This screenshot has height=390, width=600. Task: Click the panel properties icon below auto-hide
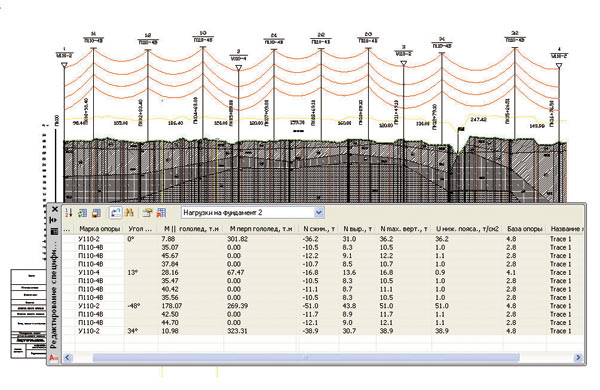(x=54, y=231)
